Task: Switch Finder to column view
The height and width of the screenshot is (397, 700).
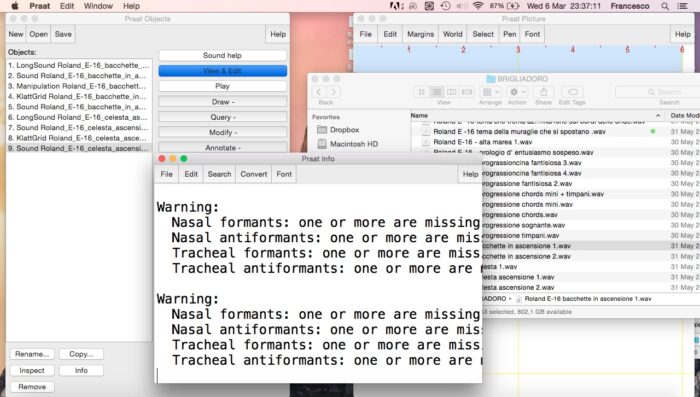Action: click(x=452, y=92)
